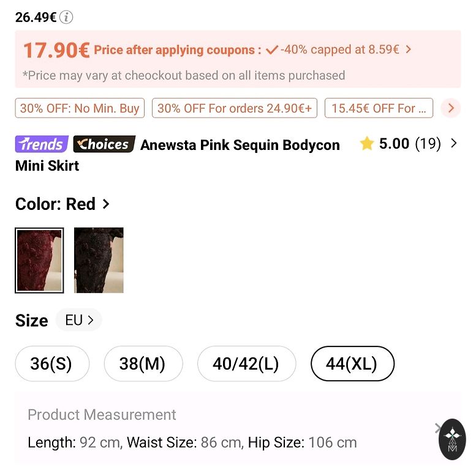The image size is (476, 470).
Task: Expand coupon price details chevron
Action: click(409, 50)
